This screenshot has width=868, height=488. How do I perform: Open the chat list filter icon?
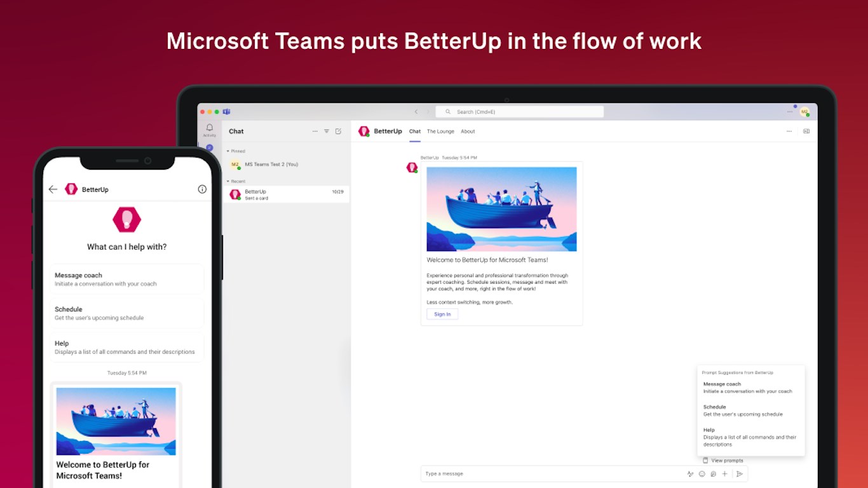327,132
